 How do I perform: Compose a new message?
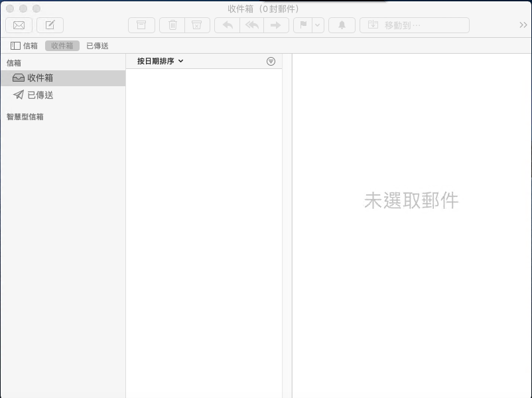pyautogui.click(x=50, y=25)
